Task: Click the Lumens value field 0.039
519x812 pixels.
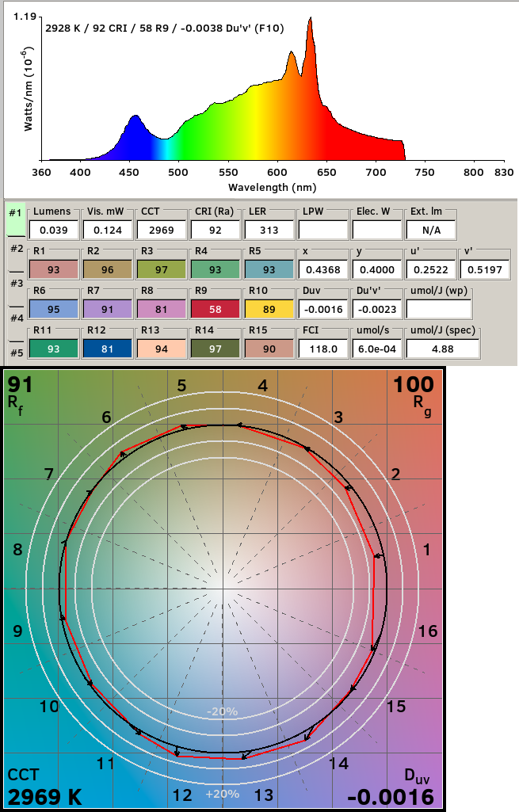Action: click(x=54, y=230)
